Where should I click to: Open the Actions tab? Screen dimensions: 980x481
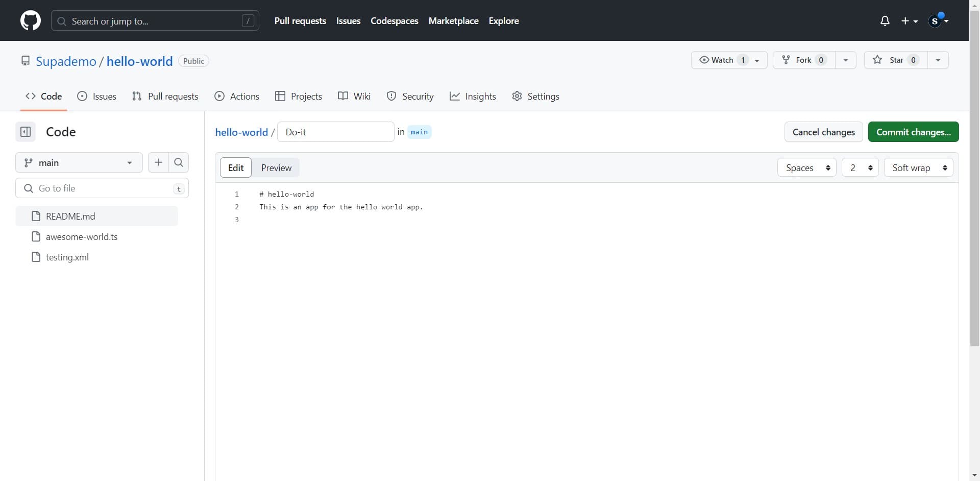pos(237,97)
